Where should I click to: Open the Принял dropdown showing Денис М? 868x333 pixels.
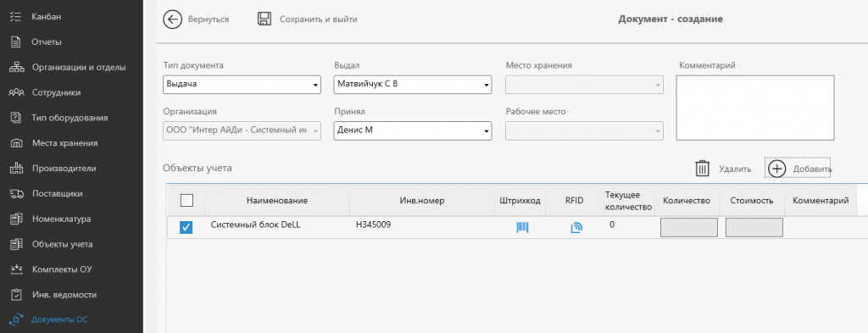(x=413, y=130)
